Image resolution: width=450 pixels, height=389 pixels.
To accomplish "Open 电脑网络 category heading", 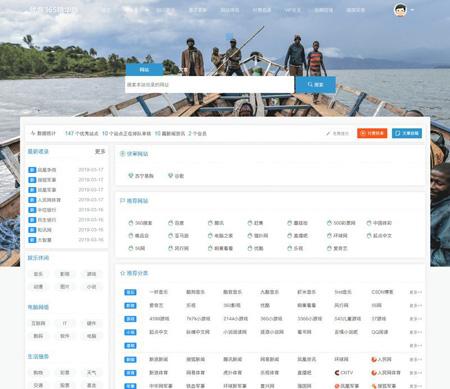I will (x=38, y=307).
